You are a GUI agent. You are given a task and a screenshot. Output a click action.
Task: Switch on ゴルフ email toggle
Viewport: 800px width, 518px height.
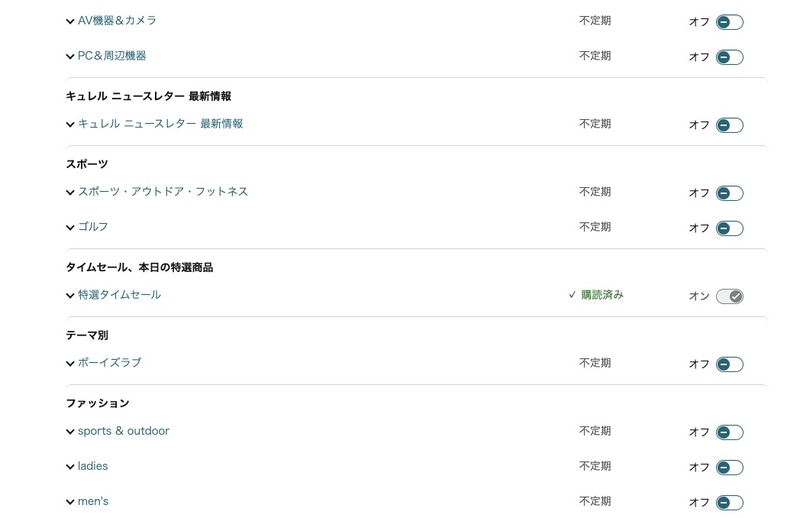729,228
